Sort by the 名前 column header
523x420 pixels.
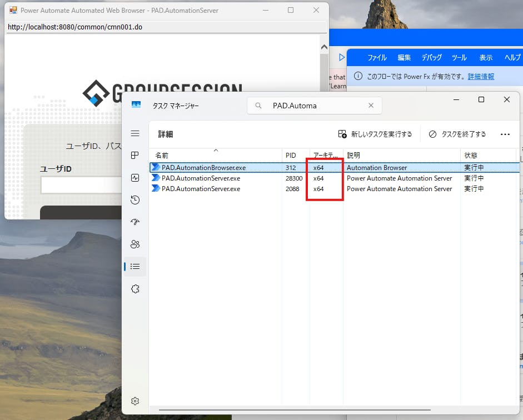pos(216,156)
